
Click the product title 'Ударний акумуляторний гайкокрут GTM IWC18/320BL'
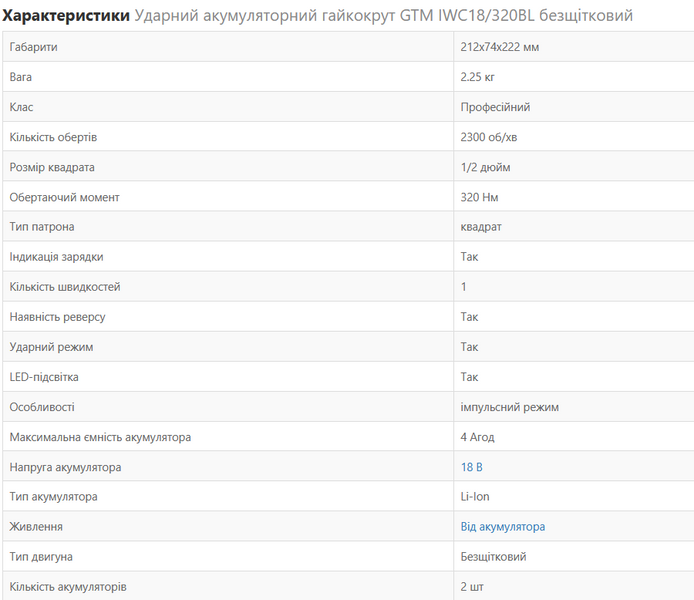(x=334, y=15)
